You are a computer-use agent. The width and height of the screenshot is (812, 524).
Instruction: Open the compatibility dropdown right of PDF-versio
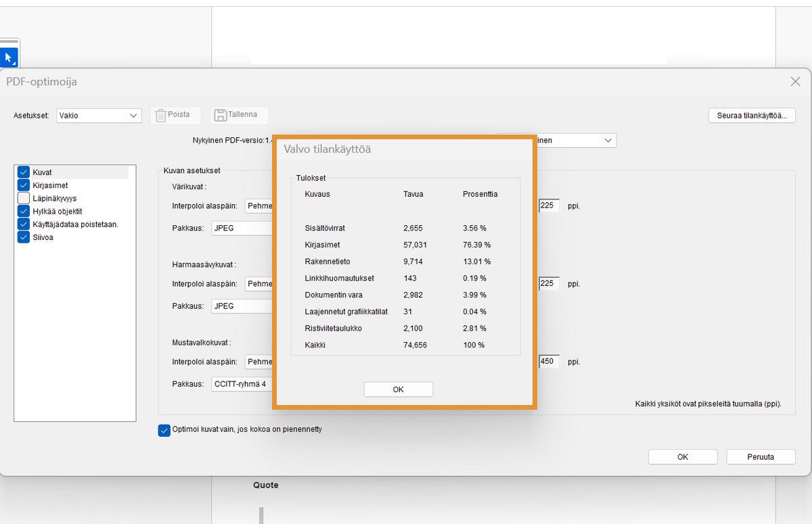[575, 140]
